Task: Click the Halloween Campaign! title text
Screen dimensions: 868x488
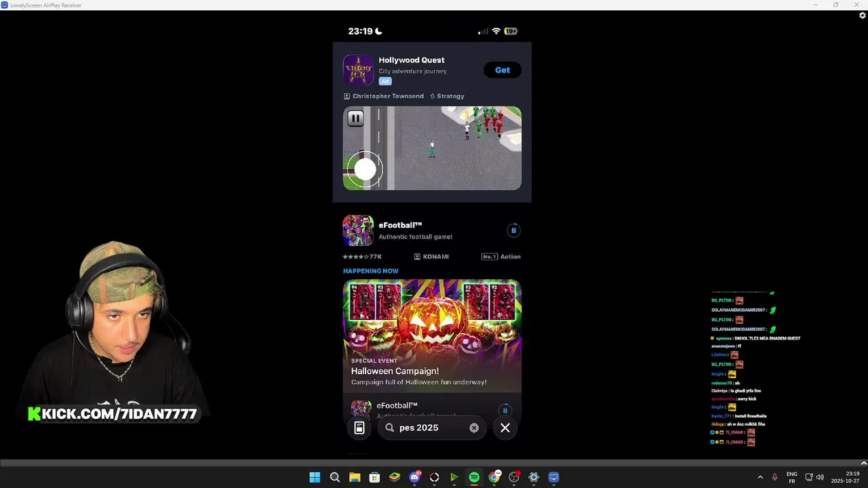Action: pos(395,371)
